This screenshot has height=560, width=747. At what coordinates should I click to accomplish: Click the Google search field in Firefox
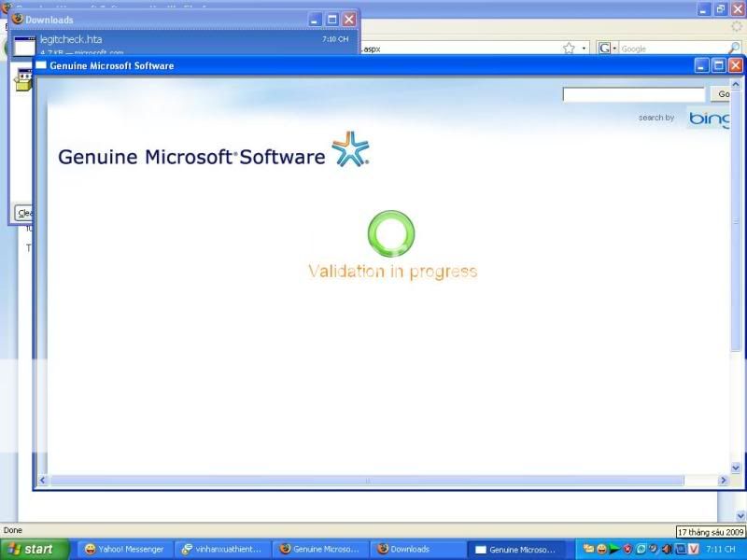coord(672,49)
